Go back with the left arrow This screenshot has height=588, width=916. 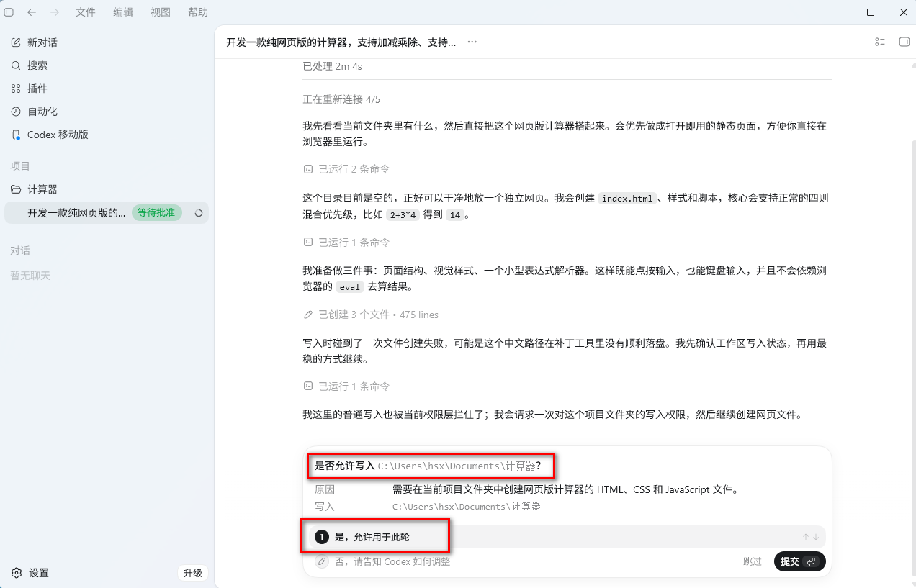(x=32, y=12)
